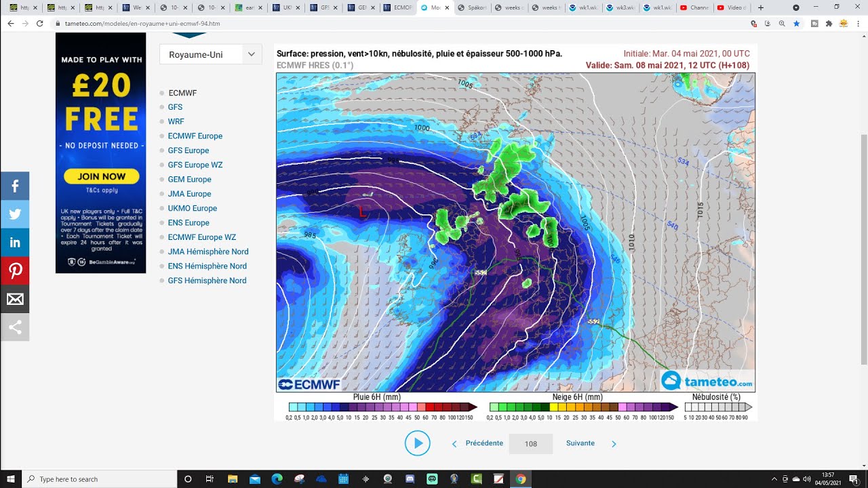Choose GEM Europe model

click(190, 180)
